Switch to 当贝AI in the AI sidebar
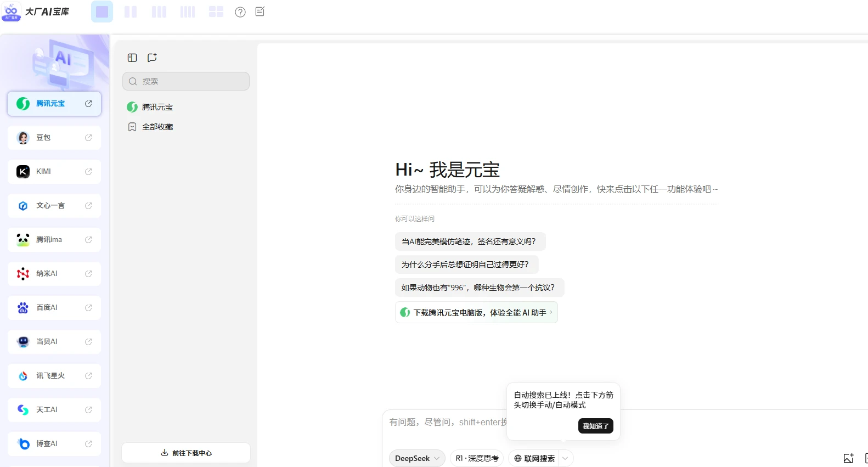This screenshot has width=868, height=467. click(54, 342)
